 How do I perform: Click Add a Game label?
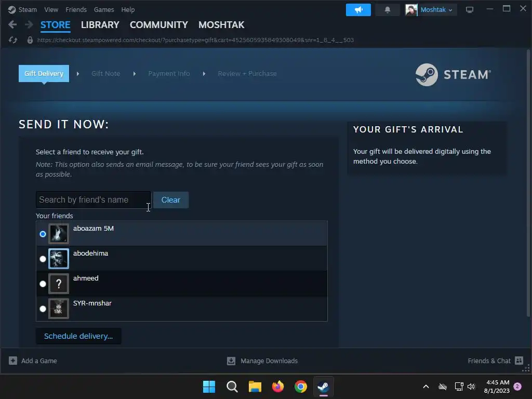coord(39,361)
